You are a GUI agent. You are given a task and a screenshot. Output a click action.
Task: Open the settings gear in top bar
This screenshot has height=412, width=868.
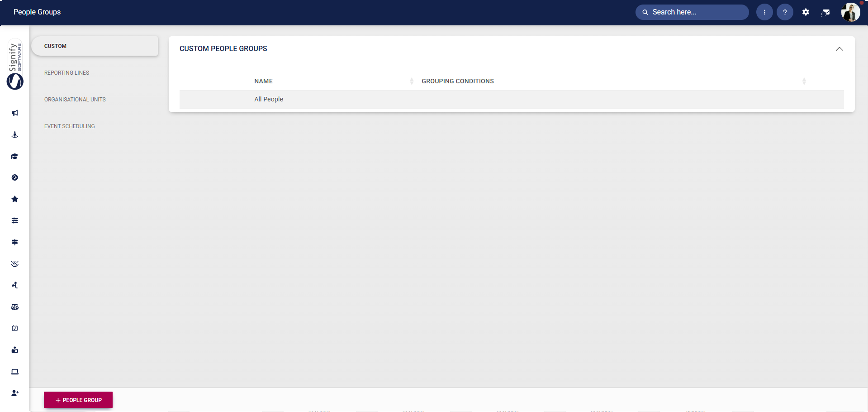click(x=806, y=12)
